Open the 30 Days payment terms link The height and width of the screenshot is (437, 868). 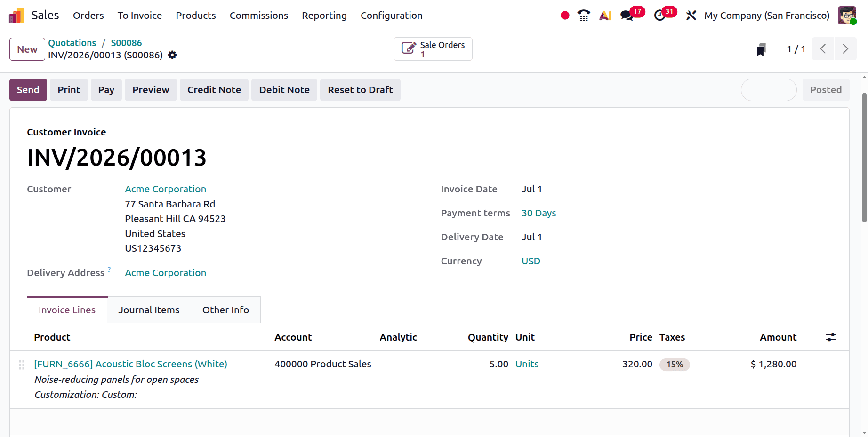click(x=538, y=213)
